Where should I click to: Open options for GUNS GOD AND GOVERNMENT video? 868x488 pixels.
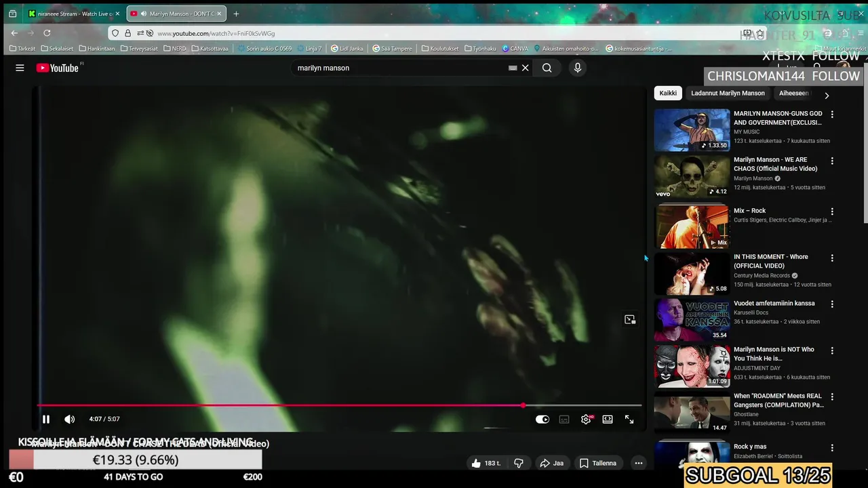[x=832, y=115]
